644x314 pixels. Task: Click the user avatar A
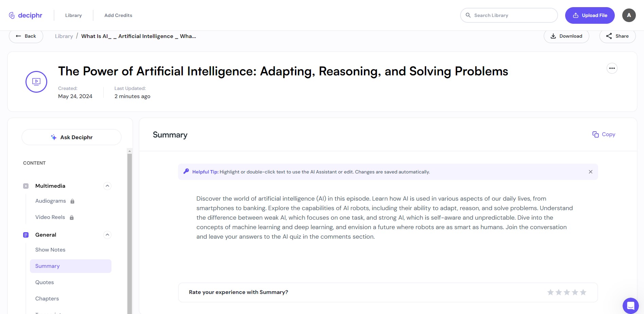[629, 15]
